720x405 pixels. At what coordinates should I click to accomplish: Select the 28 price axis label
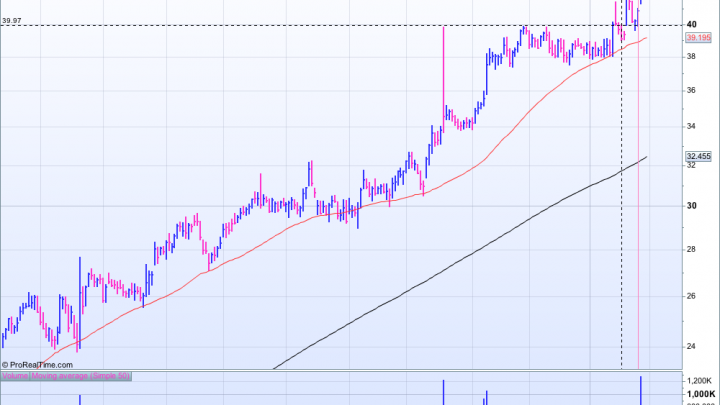692,249
